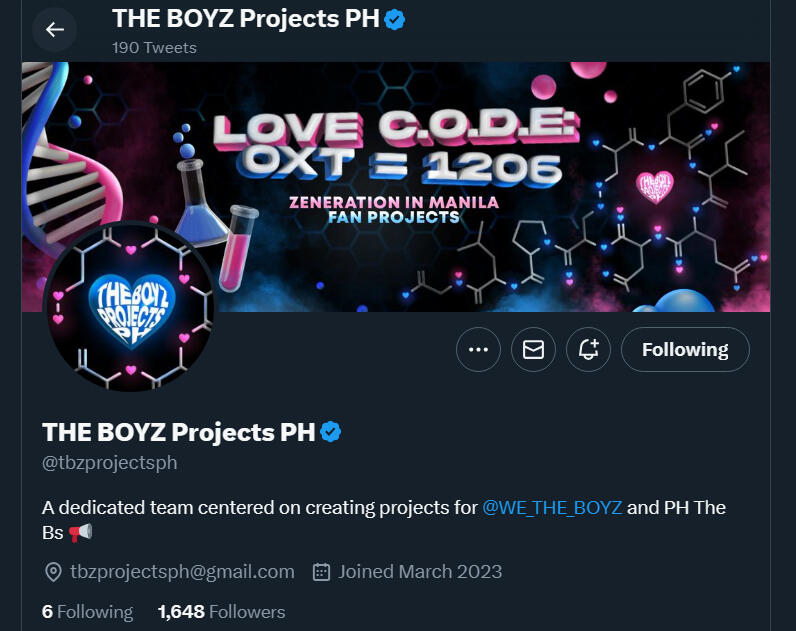Go back using the arrow icon
Image resolution: width=796 pixels, height=631 pixels.
point(55,29)
